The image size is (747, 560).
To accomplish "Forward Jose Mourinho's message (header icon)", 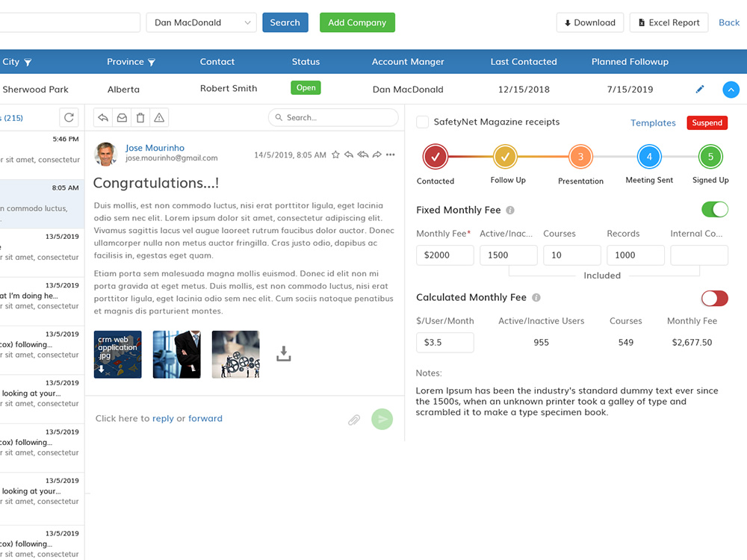I will pyautogui.click(x=376, y=155).
